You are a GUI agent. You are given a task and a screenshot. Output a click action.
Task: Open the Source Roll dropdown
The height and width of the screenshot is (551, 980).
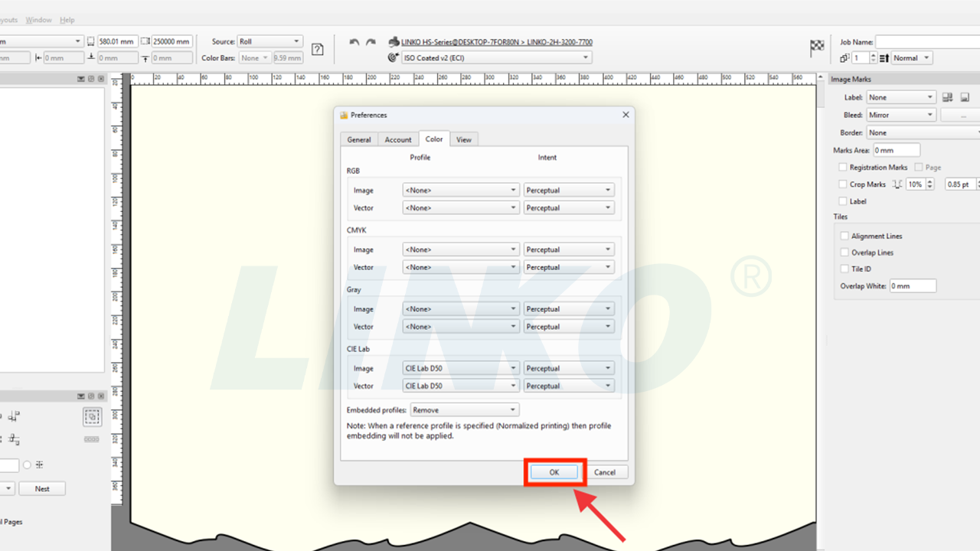(x=269, y=41)
